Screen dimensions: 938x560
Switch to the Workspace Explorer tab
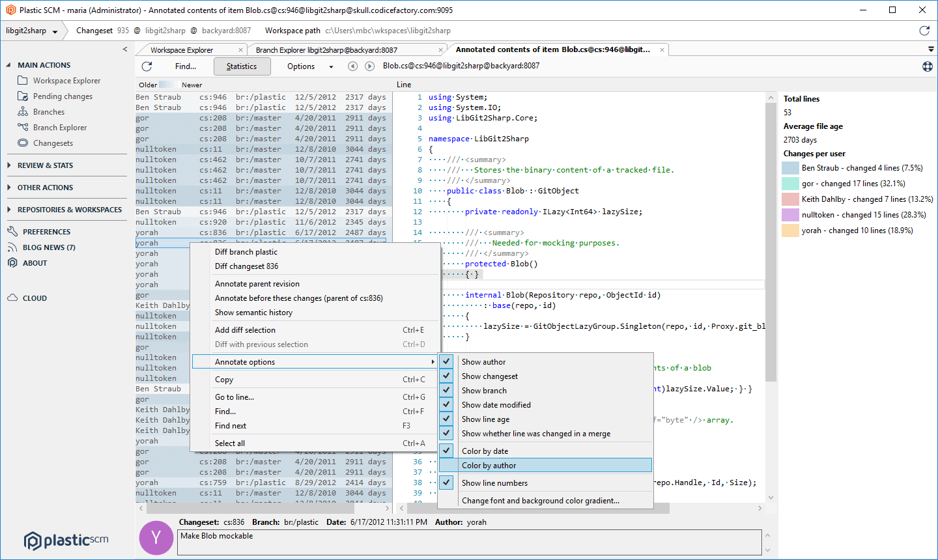[182, 49]
